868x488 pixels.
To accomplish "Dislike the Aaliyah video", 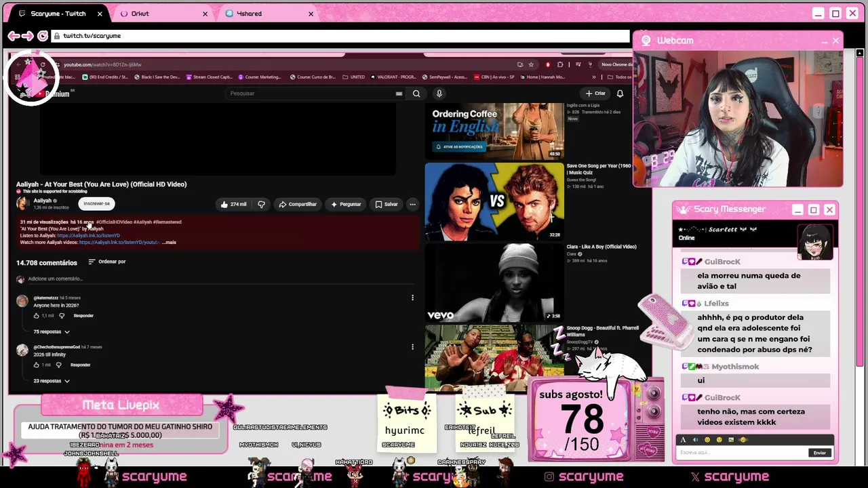I will tap(261, 204).
